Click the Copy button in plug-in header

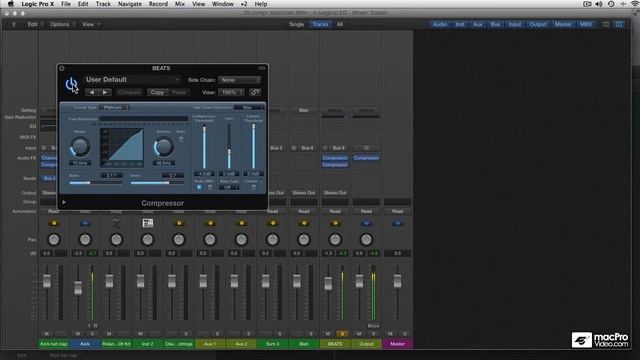[157, 93]
